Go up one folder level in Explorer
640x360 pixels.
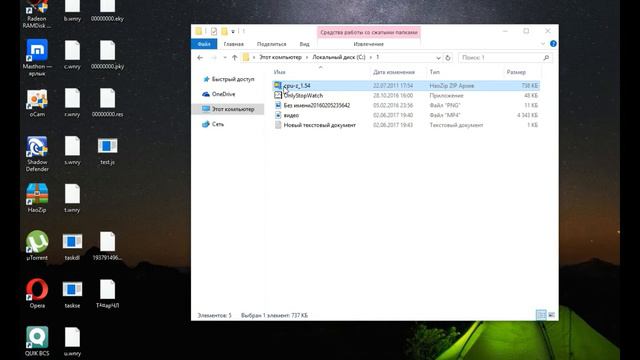click(235, 58)
